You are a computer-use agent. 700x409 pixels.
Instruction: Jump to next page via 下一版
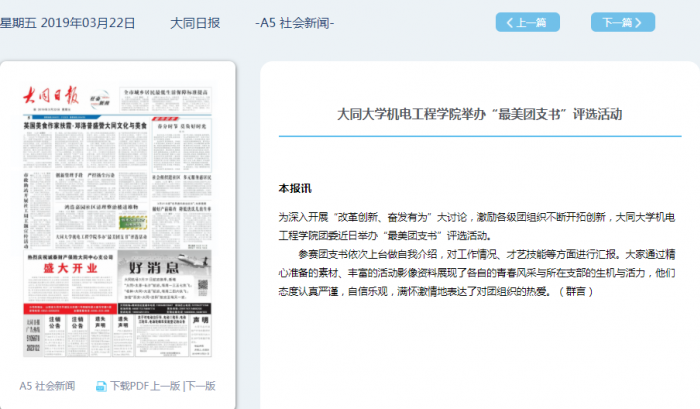[x=200, y=386]
